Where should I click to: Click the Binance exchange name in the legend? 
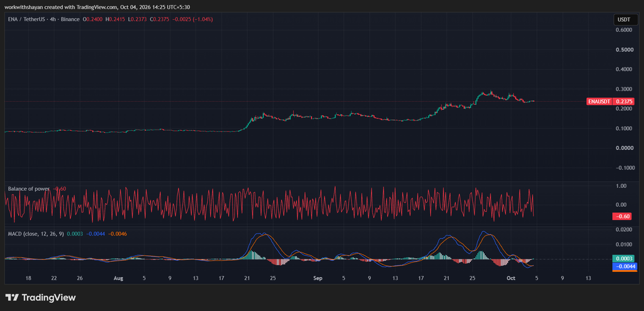pyautogui.click(x=69, y=19)
